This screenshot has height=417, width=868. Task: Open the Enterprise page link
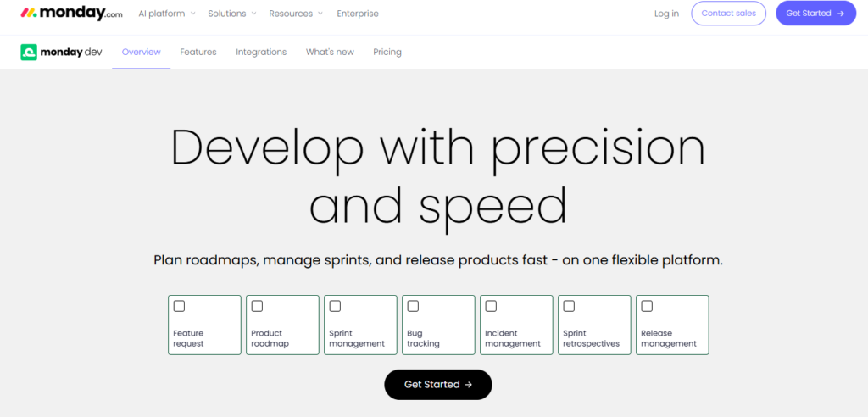click(358, 14)
